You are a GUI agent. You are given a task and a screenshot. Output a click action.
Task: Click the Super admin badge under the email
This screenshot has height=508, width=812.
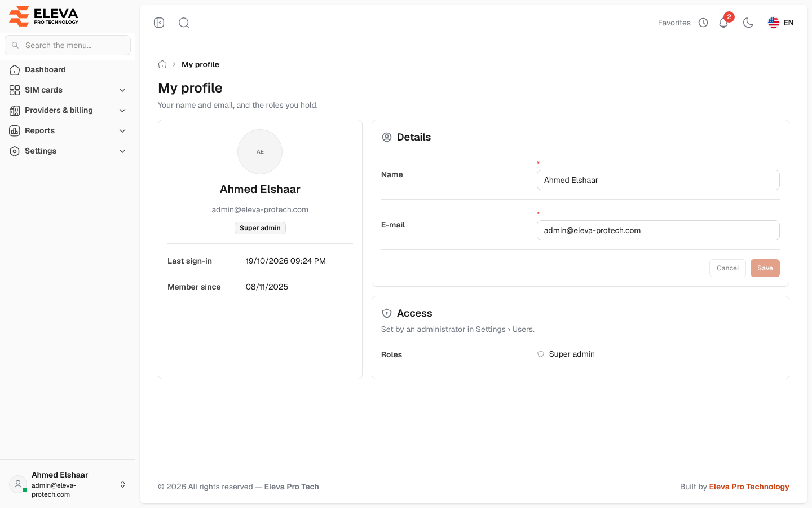point(260,228)
